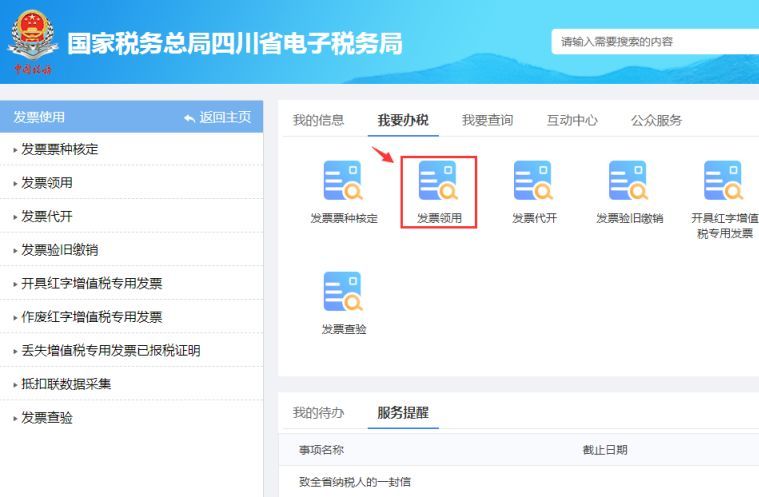Click the 发票使用 sidebar header title
The width and height of the screenshot is (759, 497).
[x=39, y=117]
